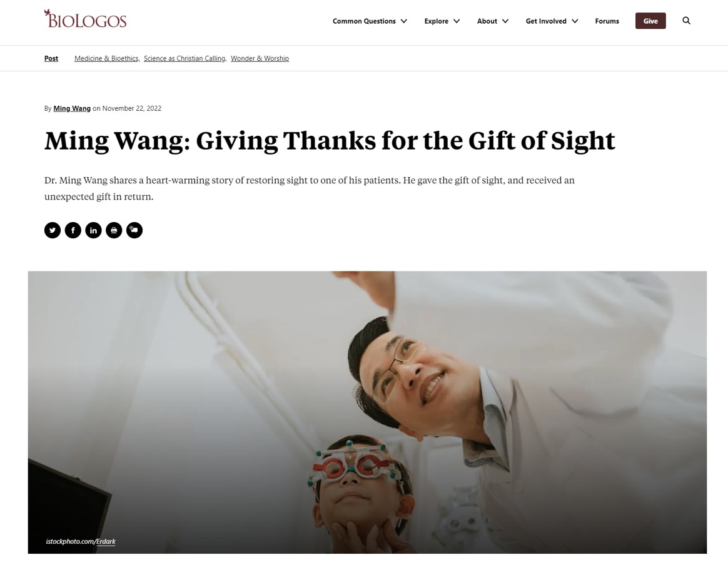Expand the Get Involved chevron
This screenshot has height=575, width=728.
[575, 21]
